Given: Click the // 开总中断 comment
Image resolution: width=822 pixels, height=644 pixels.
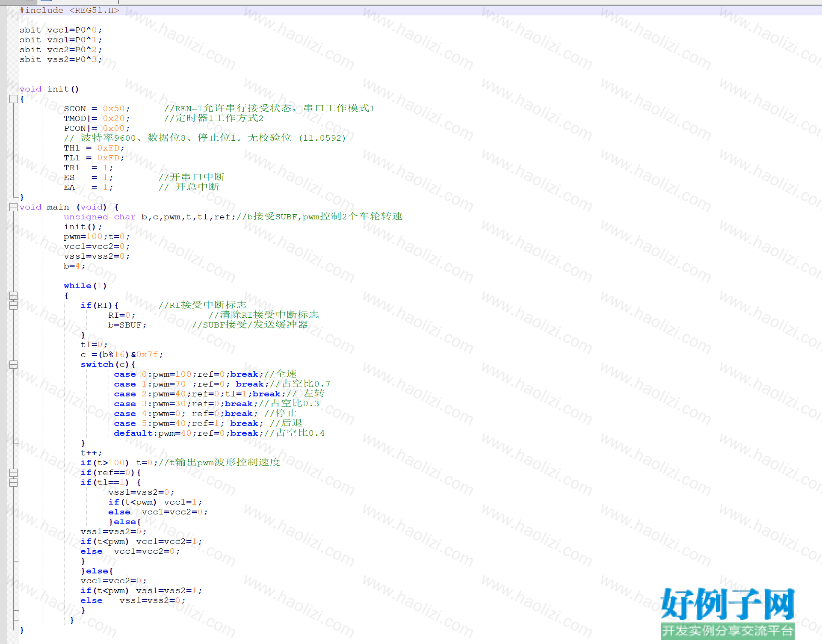Looking at the screenshot, I should pyautogui.click(x=189, y=187).
